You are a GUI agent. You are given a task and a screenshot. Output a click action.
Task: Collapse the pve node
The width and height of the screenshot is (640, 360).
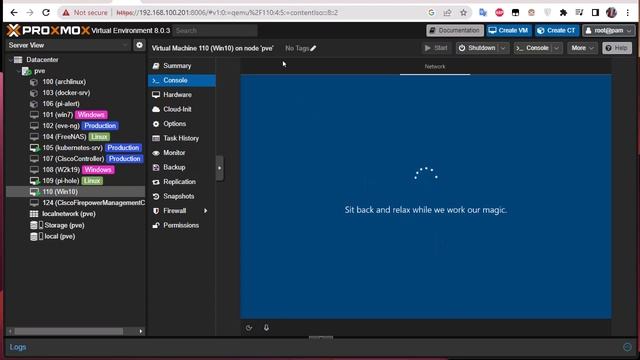[18, 71]
